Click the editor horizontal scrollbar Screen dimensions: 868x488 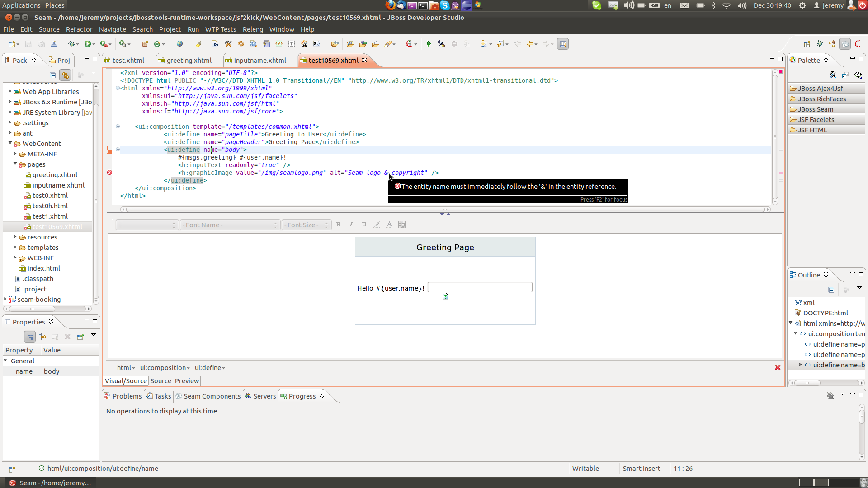(x=445, y=209)
